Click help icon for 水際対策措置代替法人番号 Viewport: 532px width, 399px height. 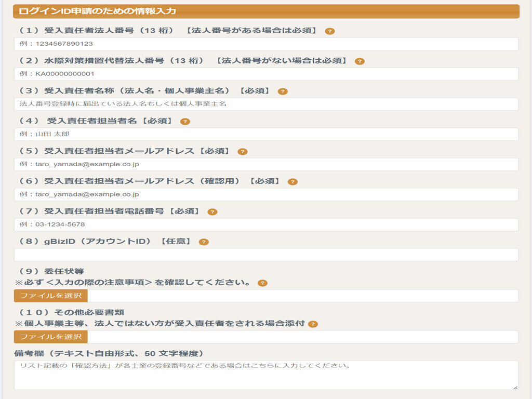(360, 61)
